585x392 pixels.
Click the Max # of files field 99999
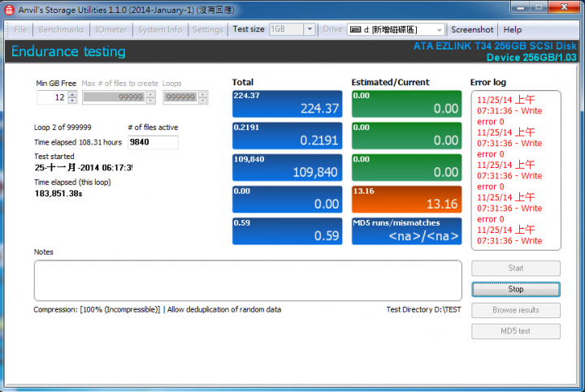115,97
